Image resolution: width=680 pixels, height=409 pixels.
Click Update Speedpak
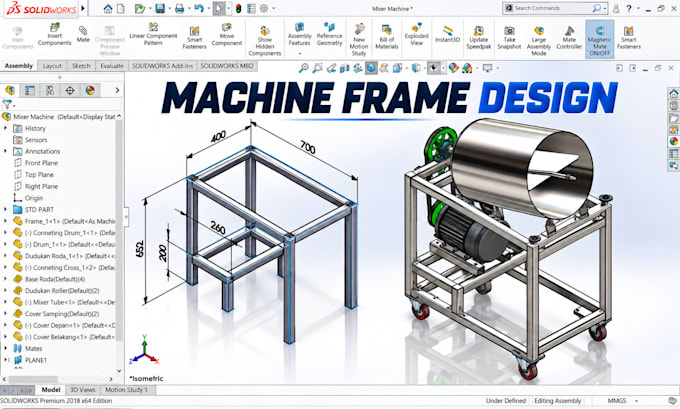click(x=478, y=37)
